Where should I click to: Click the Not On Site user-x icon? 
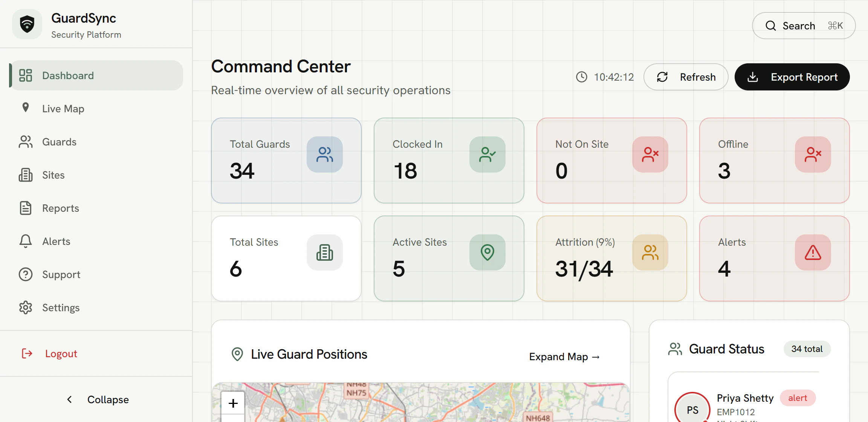[x=650, y=154]
